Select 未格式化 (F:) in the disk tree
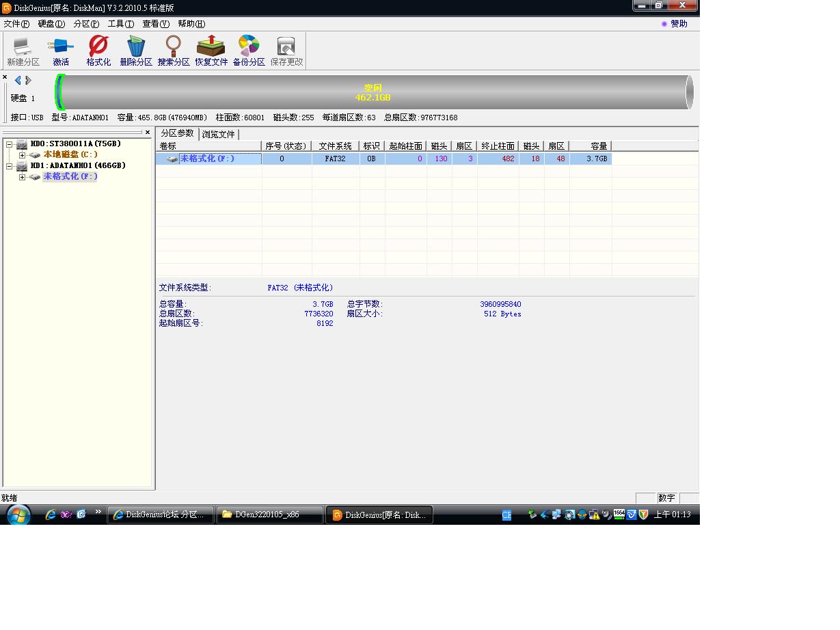 coord(70,176)
